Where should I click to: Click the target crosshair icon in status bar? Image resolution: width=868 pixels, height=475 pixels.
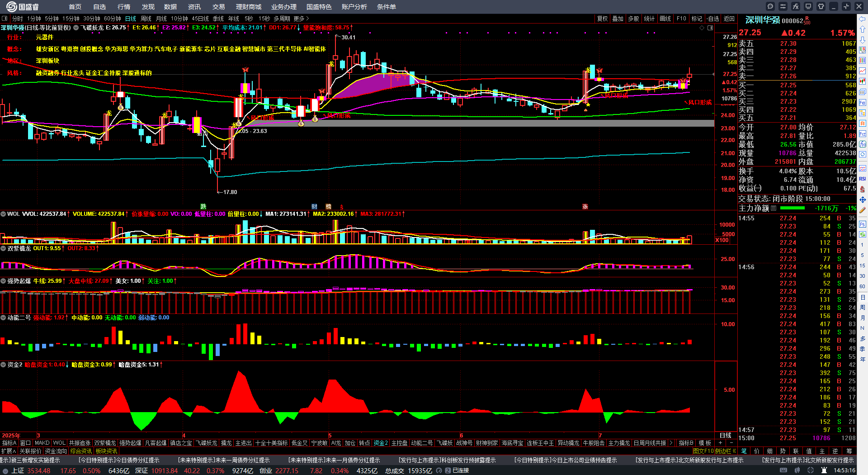click(811, 470)
